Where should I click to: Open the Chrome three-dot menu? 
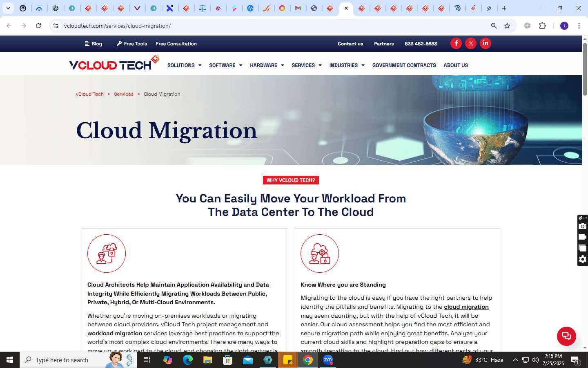[579, 26]
